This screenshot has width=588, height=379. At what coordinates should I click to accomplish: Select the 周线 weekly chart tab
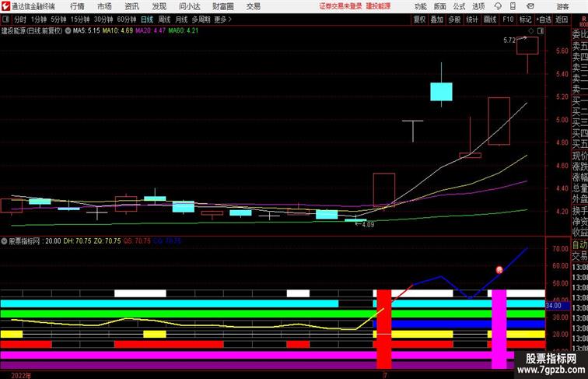164,19
